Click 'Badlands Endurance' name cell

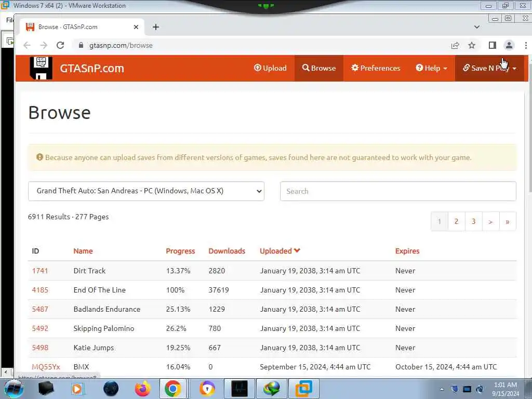pos(107,309)
